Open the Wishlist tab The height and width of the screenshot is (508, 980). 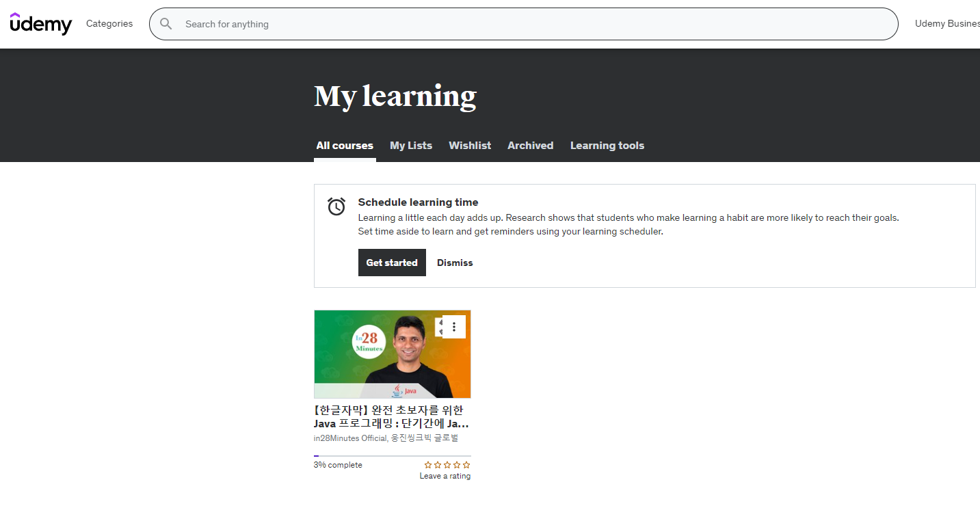pyautogui.click(x=470, y=146)
